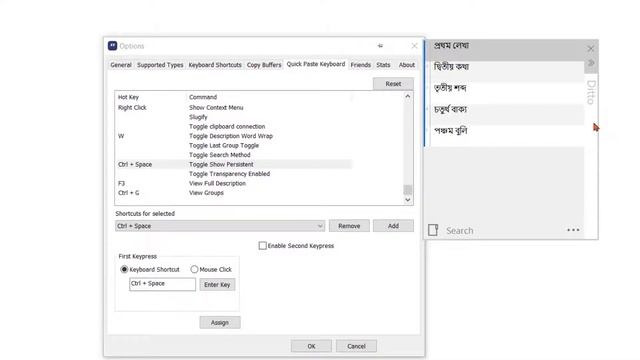Viewport: 640px width, 360px height.
Task: Click the Reset button
Action: pyautogui.click(x=393, y=84)
